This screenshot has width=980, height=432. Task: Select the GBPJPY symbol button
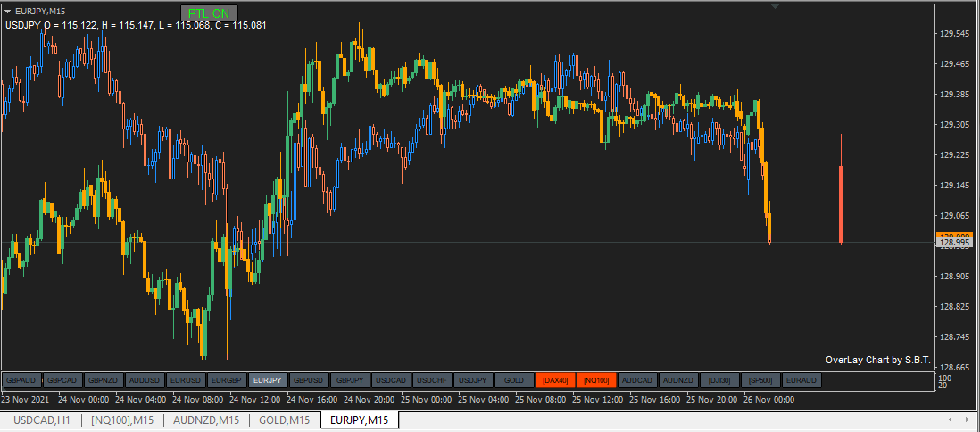click(x=350, y=380)
